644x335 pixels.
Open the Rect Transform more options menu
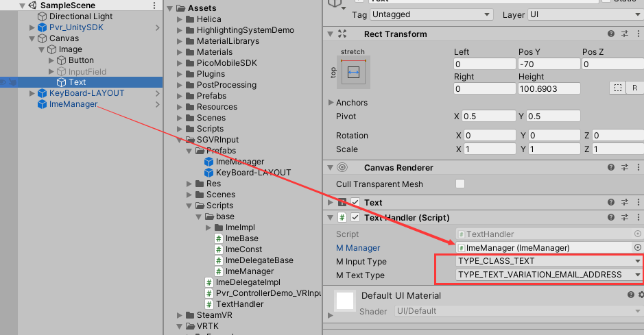(638, 34)
